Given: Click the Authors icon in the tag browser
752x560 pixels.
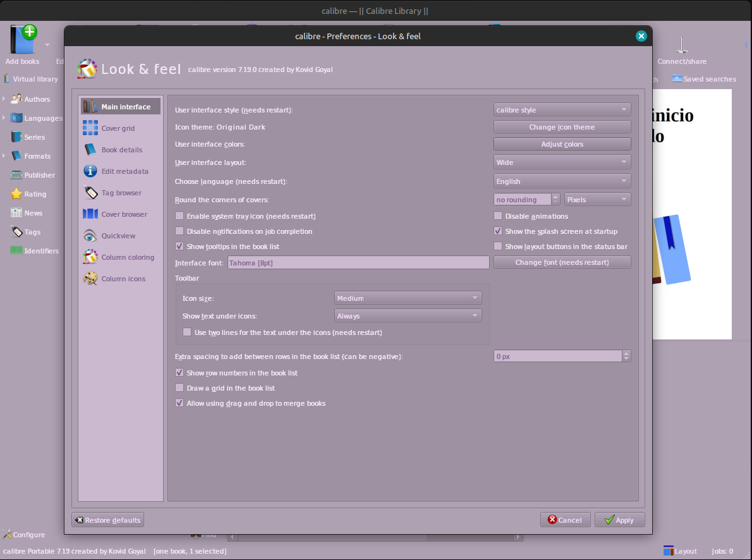Looking at the screenshot, I should click(16, 99).
